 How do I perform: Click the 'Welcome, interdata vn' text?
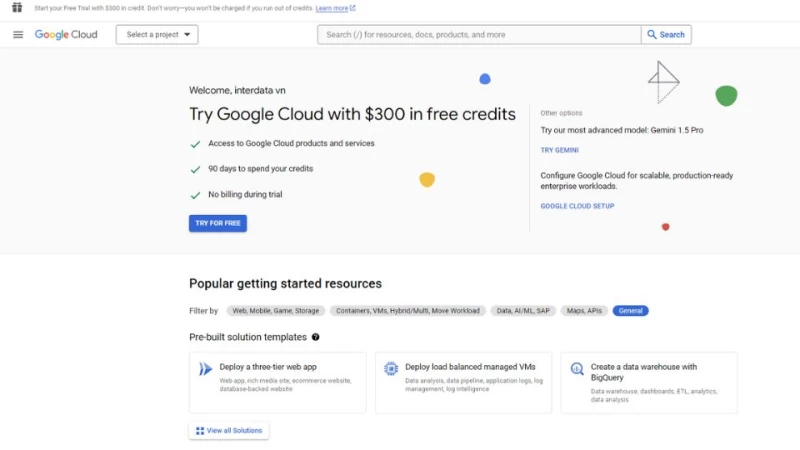237,90
